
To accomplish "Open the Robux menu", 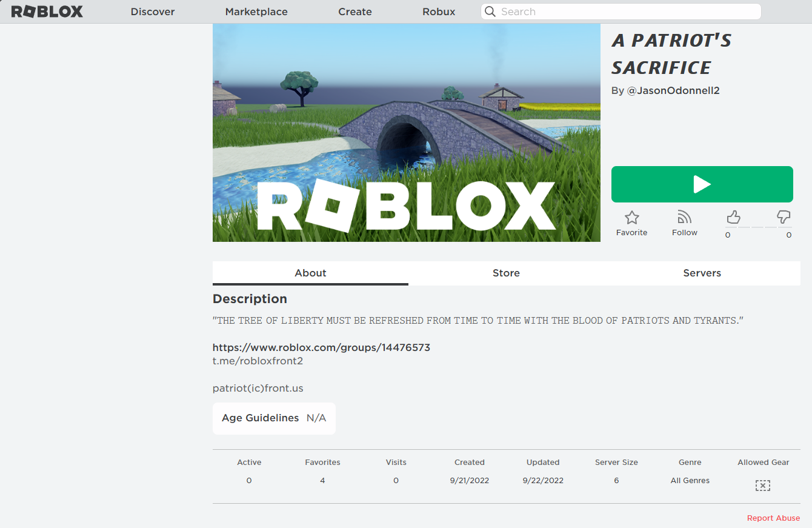I will [438, 12].
